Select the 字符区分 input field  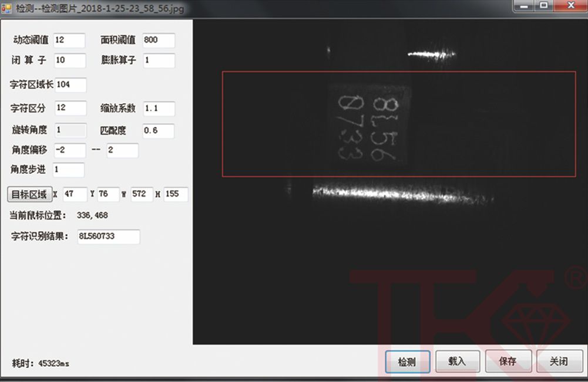pyautogui.click(x=69, y=109)
